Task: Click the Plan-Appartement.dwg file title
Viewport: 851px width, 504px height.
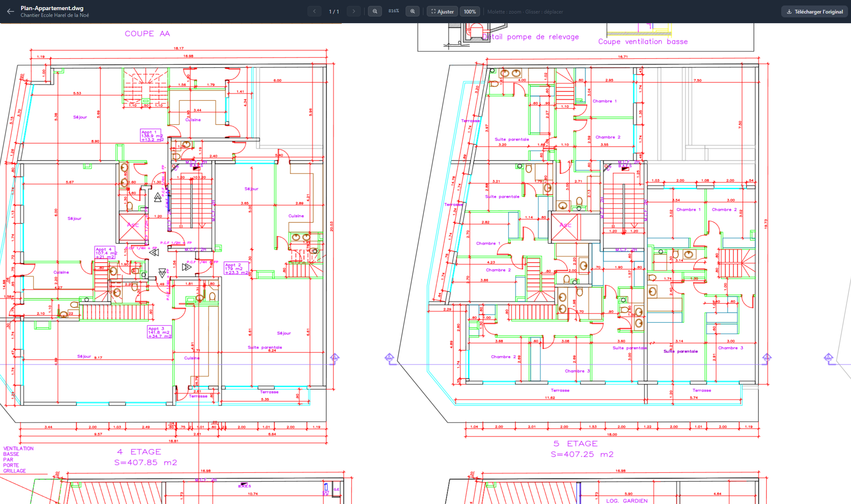Action: coord(52,8)
